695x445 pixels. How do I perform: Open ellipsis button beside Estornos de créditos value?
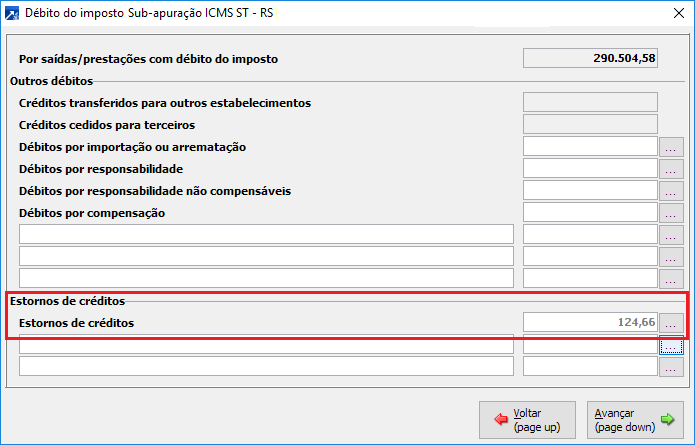(670, 322)
